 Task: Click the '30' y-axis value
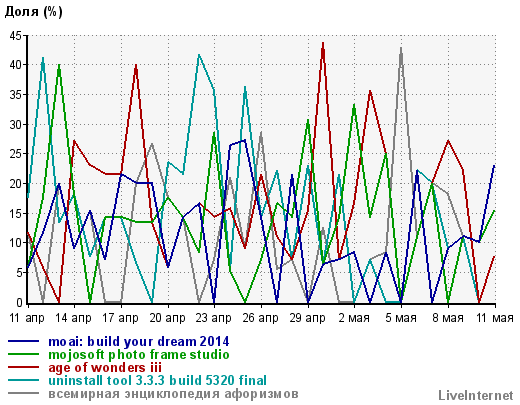click(16, 125)
